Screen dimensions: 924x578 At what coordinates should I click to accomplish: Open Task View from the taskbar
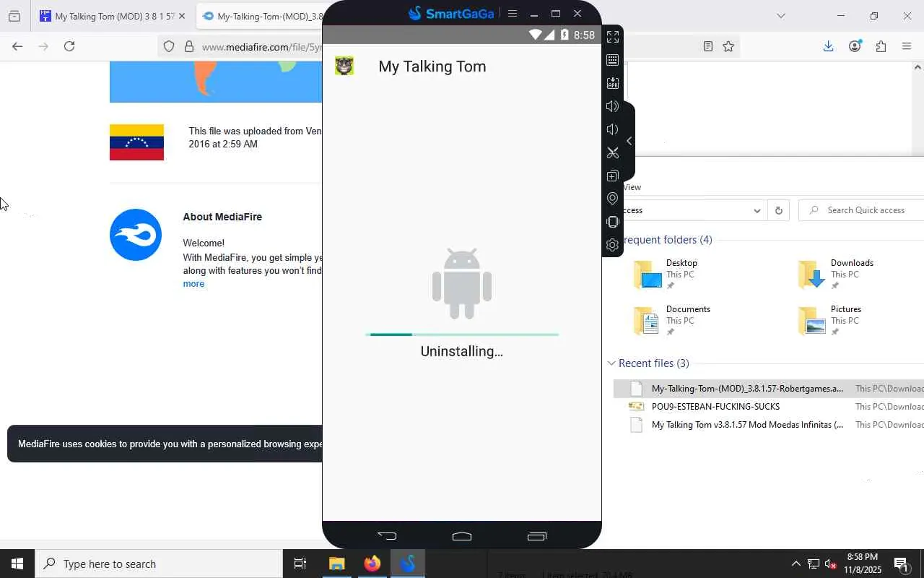(x=300, y=564)
